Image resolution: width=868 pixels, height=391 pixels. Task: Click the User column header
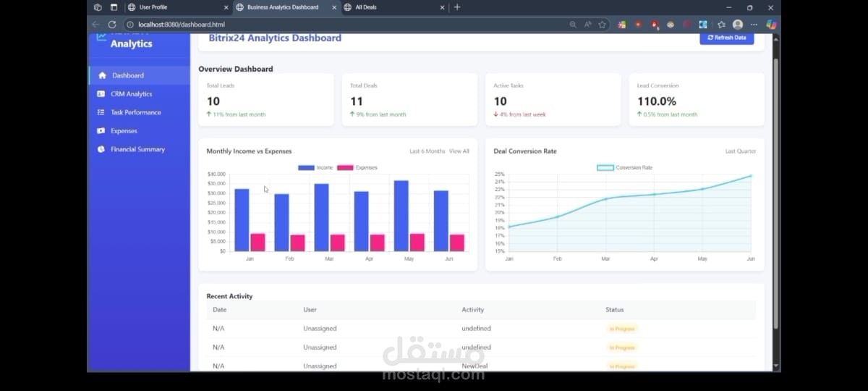310,310
